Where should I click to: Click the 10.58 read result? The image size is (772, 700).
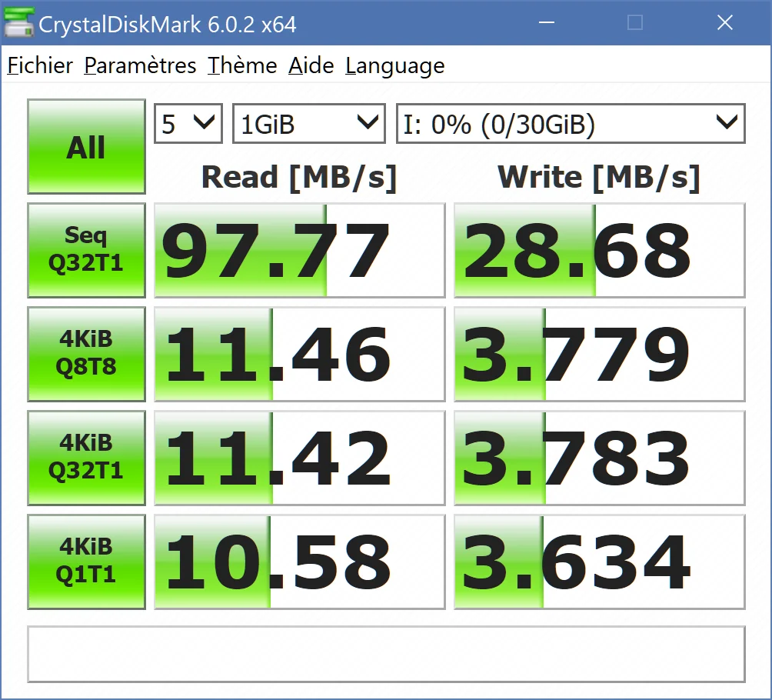click(x=300, y=562)
